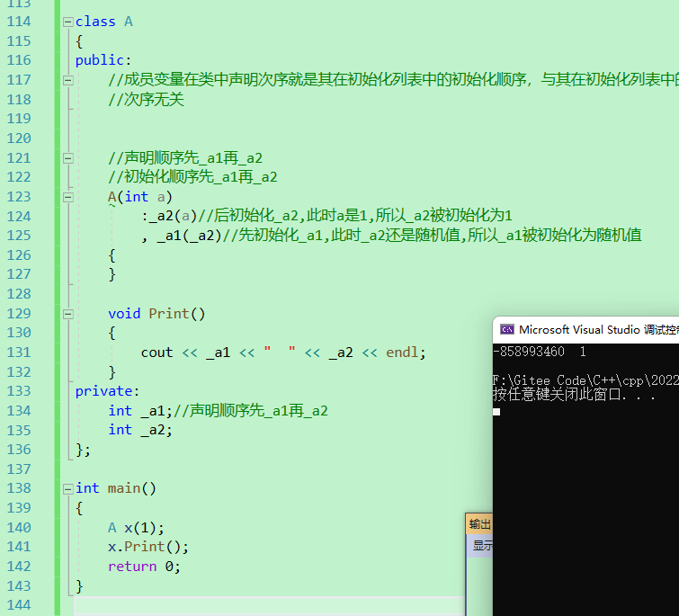Click 'int _a2;' declaration on line 135
This screenshot has height=616, width=679.
point(140,430)
